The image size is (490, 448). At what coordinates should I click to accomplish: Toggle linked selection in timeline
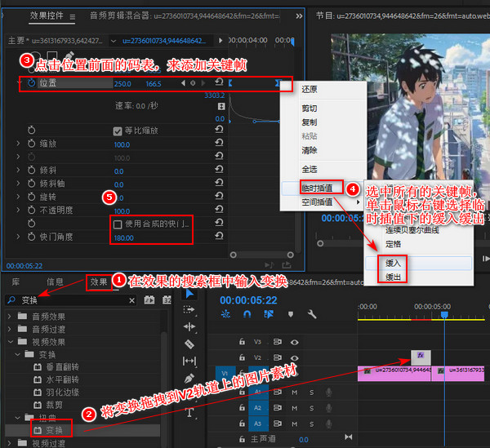pyautogui.click(x=269, y=314)
